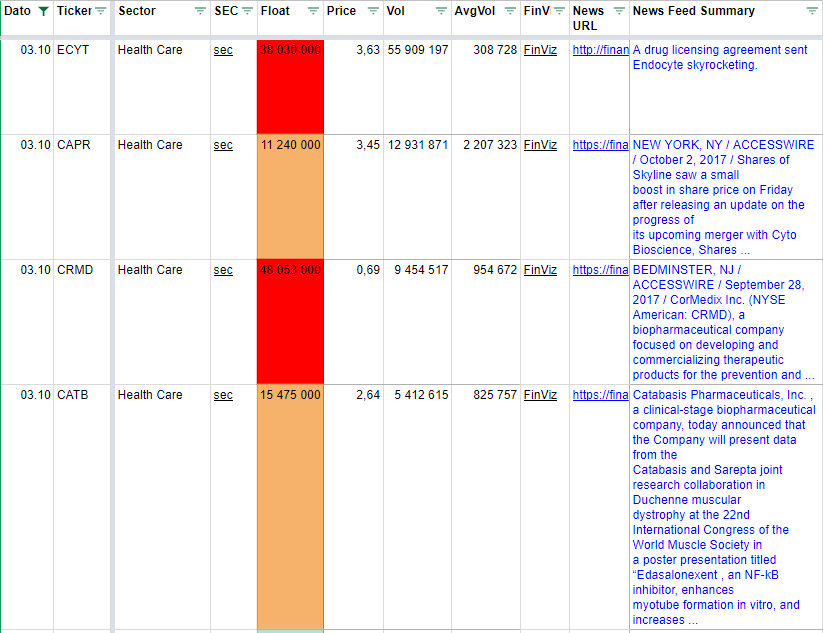Open the news URL for ECYT

coord(600,50)
